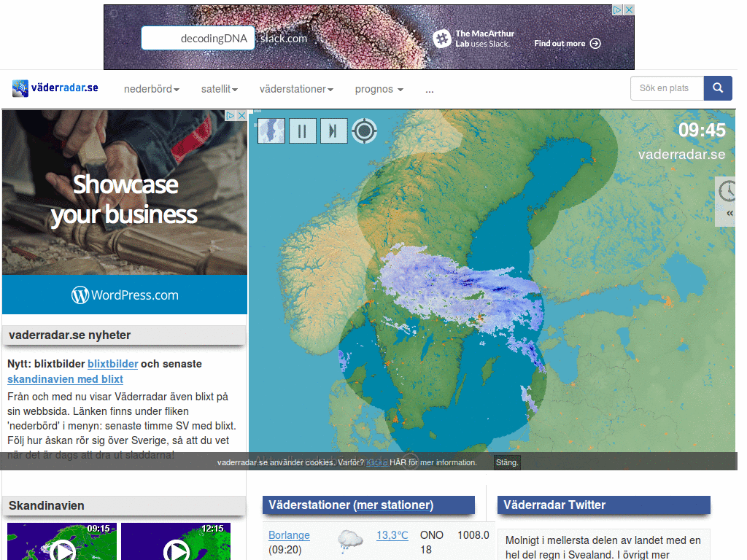The height and width of the screenshot is (560, 747).
Task: Click 'The MacArthur Lab uses Slack' text
Action: pyautogui.click(x=485, y=39)
